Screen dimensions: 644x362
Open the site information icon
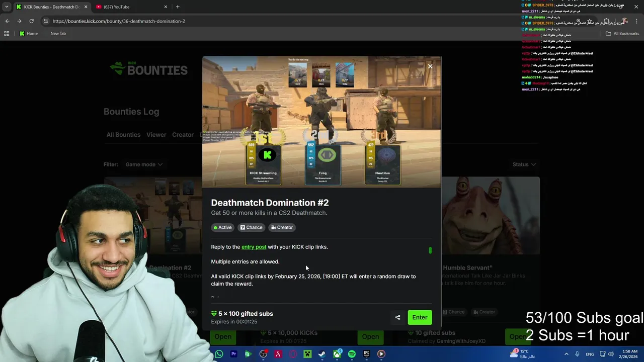(x=46, y=21)
